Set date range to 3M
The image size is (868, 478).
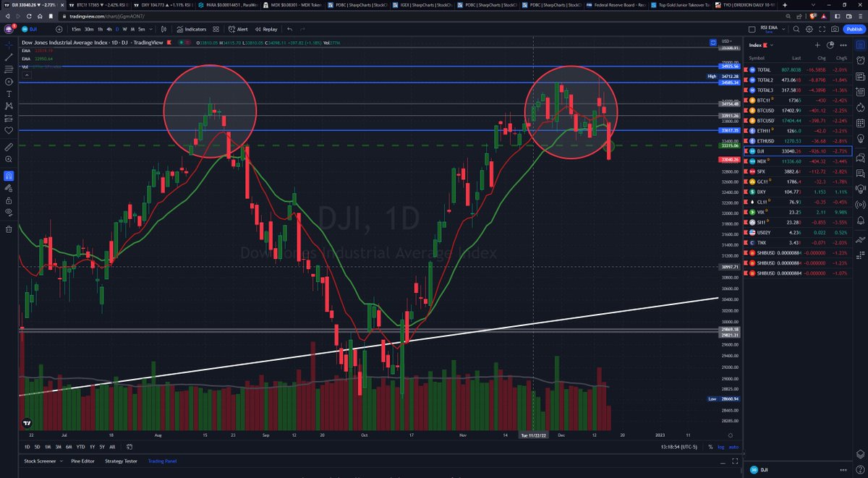pos(59,447)
